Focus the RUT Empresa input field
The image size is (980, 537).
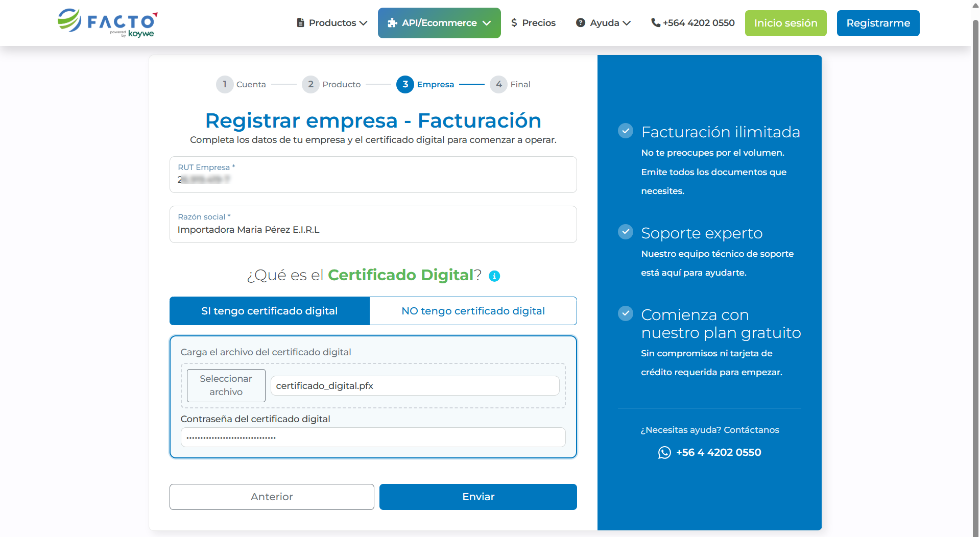[373, 175]
